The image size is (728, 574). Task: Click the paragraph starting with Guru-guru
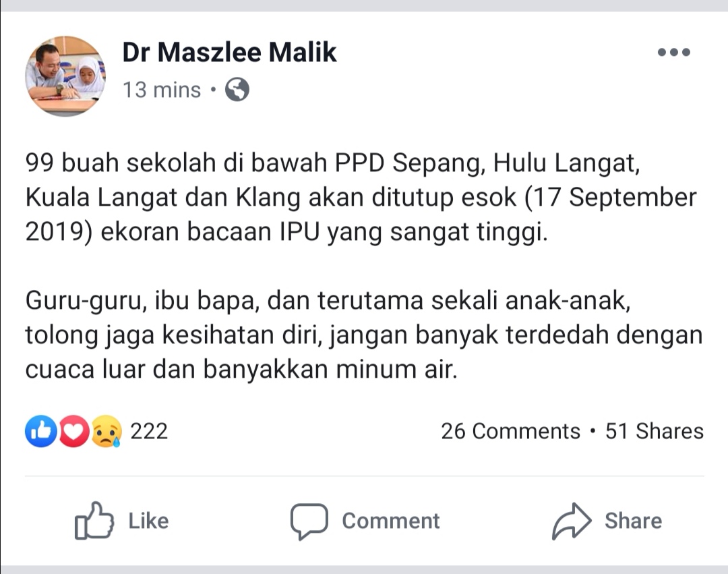363,335
